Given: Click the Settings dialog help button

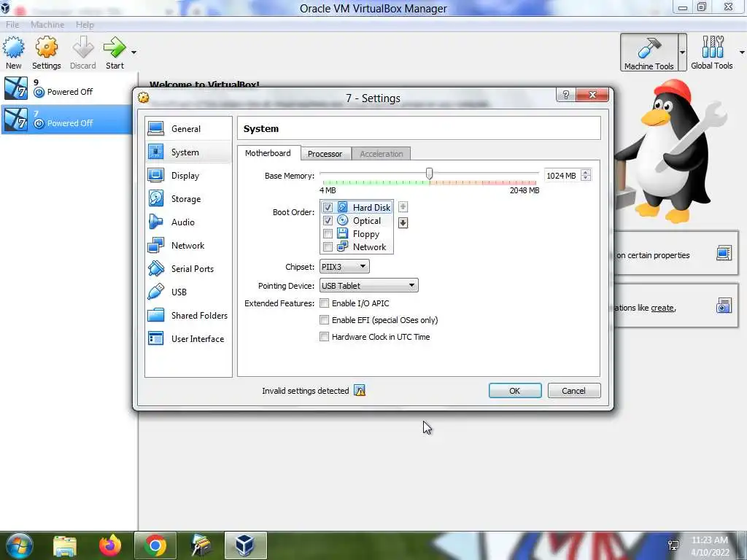Looking at the screenshot, I should click(566, 95).
